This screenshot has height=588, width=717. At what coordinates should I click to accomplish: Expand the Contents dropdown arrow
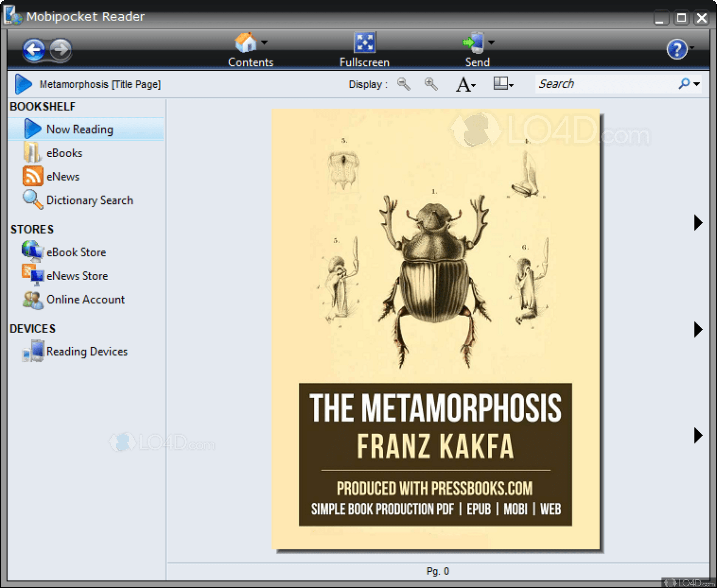coord(264,42)
